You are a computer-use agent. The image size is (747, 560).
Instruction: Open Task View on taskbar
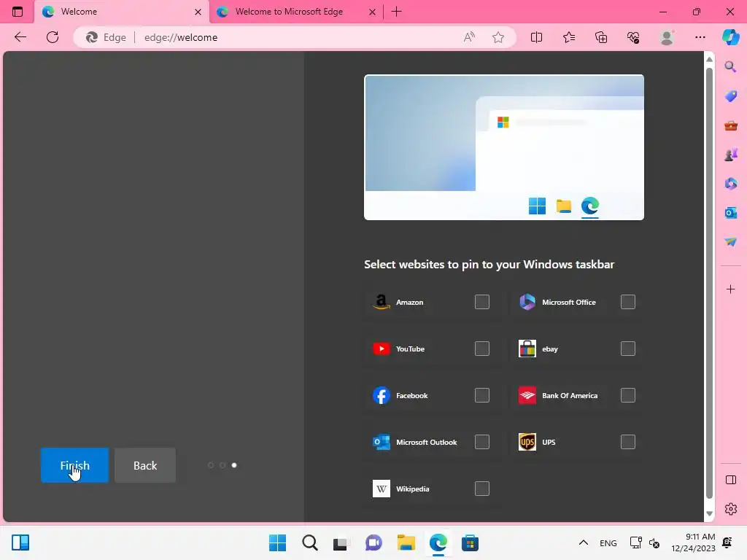(340, 543)
